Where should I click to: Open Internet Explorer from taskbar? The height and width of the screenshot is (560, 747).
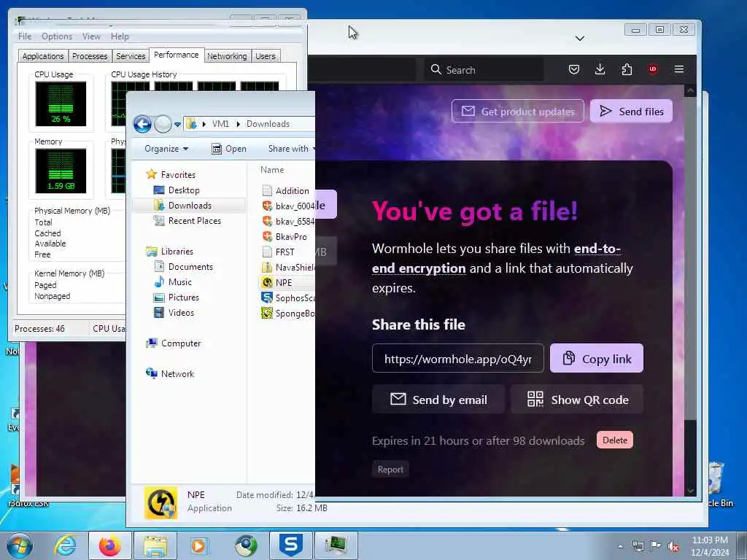(65, 545)
